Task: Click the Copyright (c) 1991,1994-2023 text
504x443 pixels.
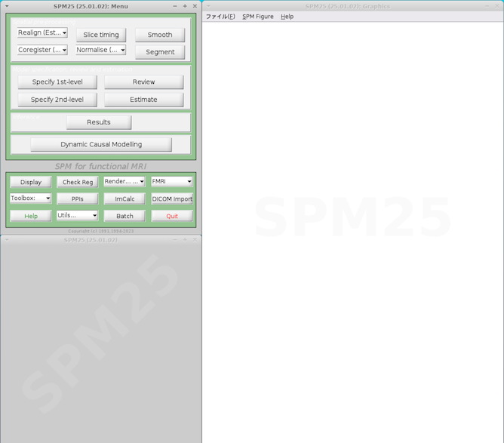Action: pyautogui.click(x=101, y=231)
